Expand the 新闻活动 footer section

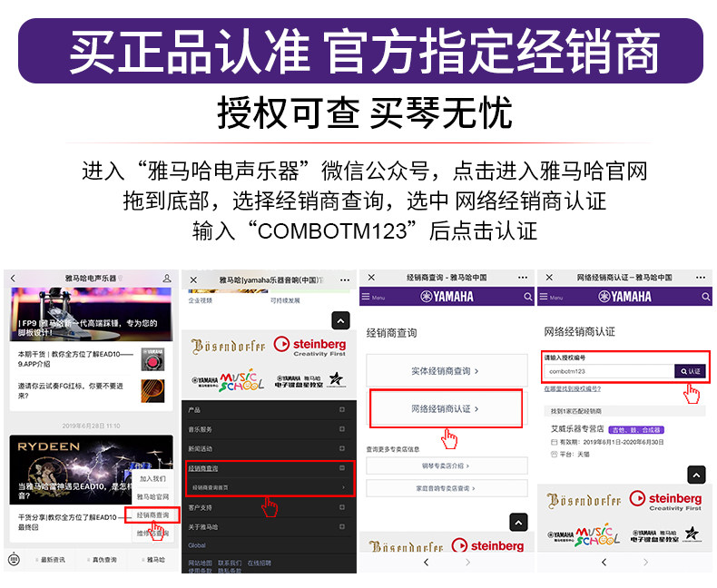coord(269,448)
